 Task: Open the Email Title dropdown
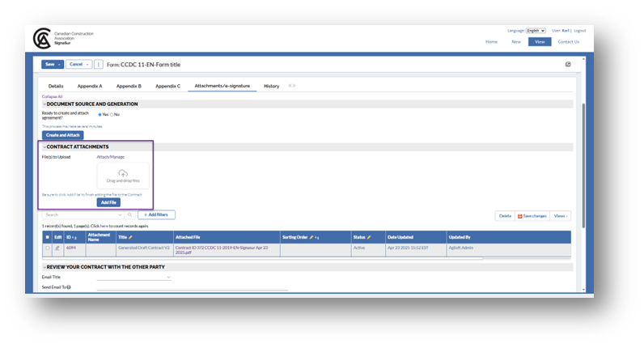[x=133, y=277]
